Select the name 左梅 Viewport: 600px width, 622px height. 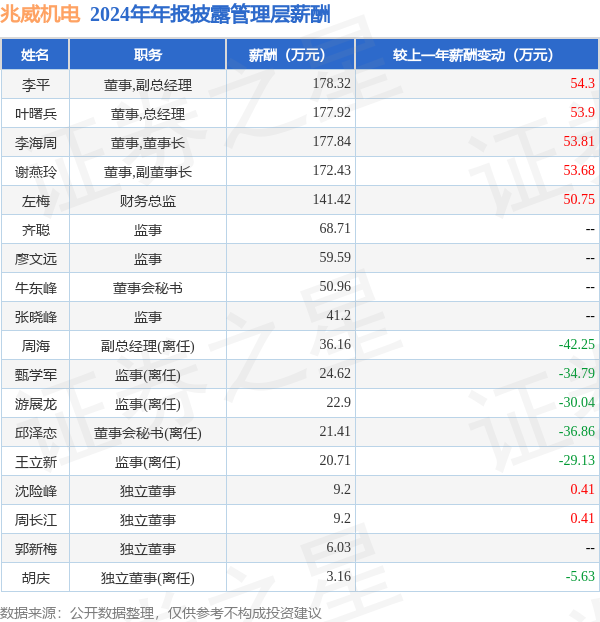pos(35,201)
